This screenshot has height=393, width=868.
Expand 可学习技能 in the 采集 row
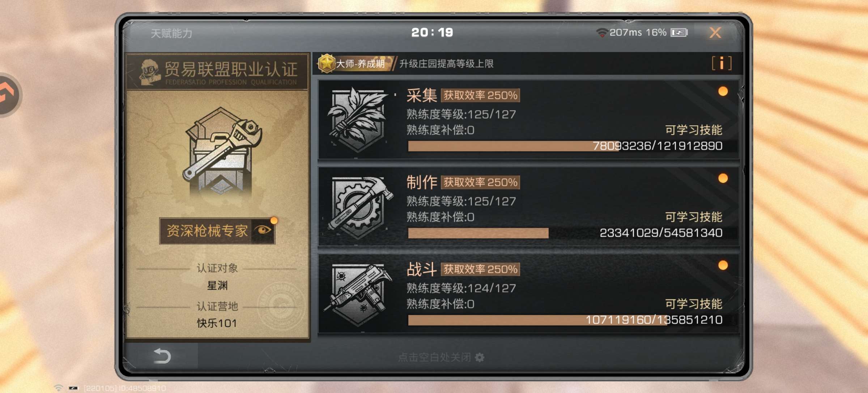point(694,130)
